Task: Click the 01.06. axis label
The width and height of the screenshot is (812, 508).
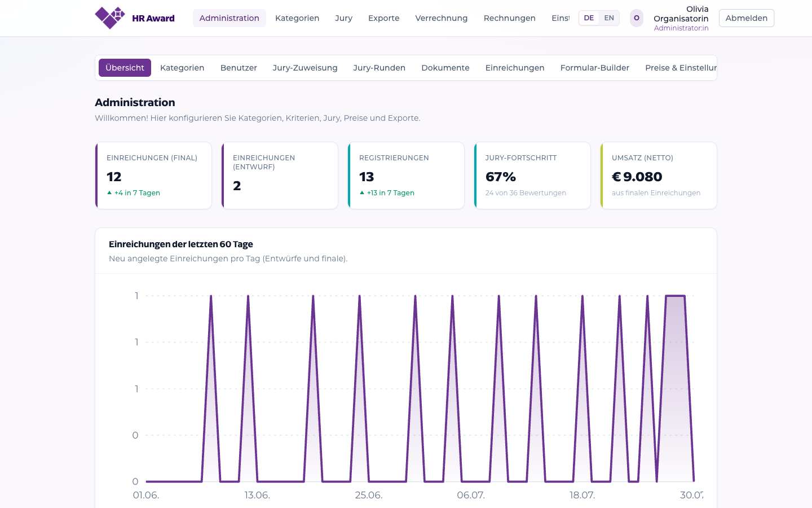Action: click(146, 495)
